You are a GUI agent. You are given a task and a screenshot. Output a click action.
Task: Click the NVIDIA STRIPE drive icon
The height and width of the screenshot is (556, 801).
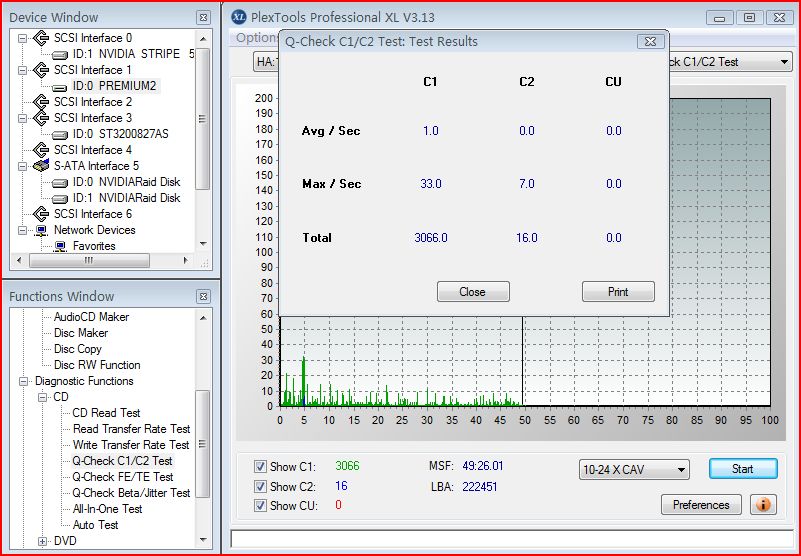(x=60, y=54)
